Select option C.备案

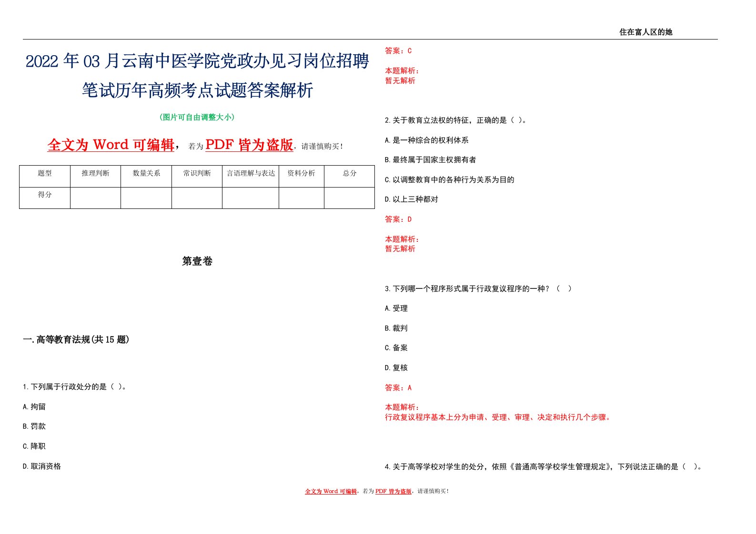[x=396, y=348]
